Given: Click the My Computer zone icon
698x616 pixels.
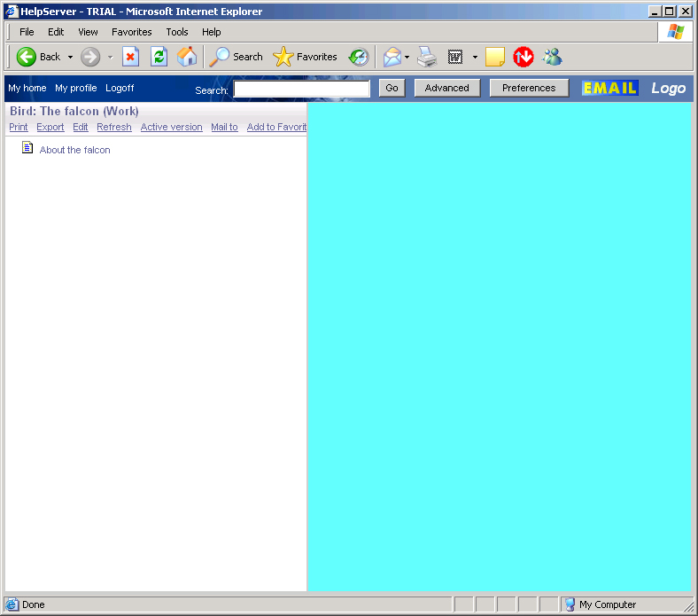Looking at the screenshot, I should point(570,604).
